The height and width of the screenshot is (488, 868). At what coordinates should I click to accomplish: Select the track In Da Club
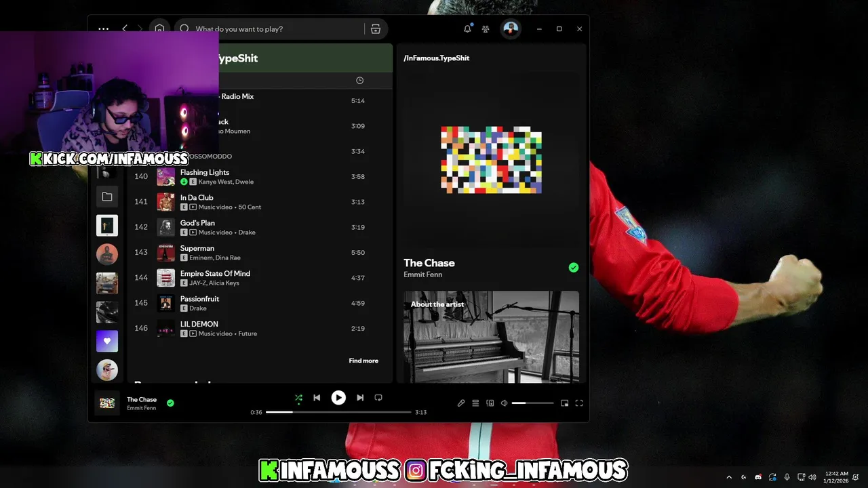197,198
